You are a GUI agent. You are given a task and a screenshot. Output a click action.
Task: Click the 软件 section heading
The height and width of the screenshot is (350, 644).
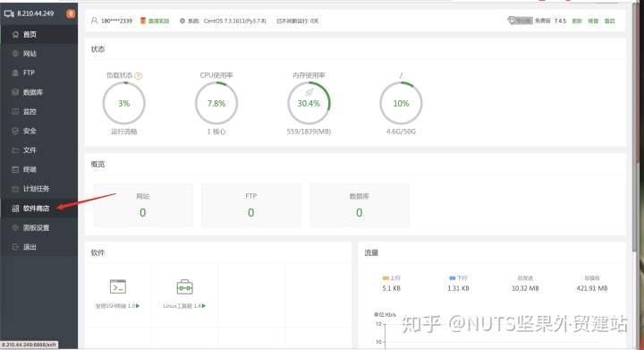click(x=97, y=253)
